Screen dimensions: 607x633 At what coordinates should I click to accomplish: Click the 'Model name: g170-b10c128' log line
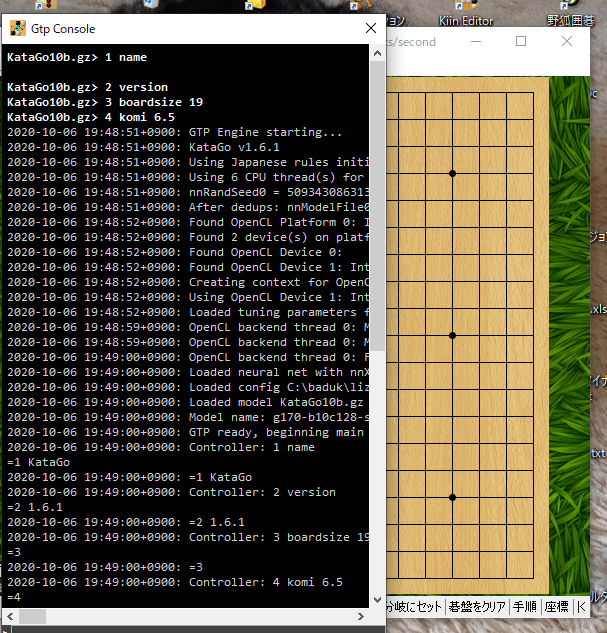click(188, 417)
